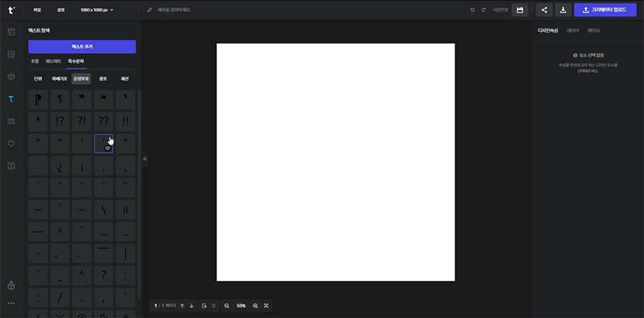Screen dimensions: 644x318
Task: Collapse the left panel with the chevron handle
Action: [145, 159]
